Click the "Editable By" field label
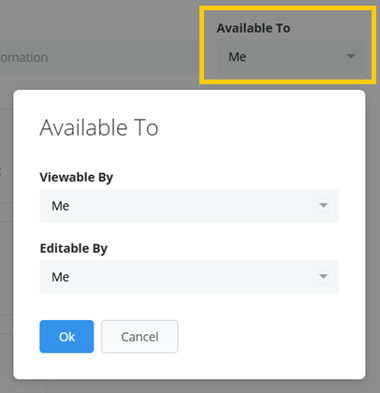 74,248
